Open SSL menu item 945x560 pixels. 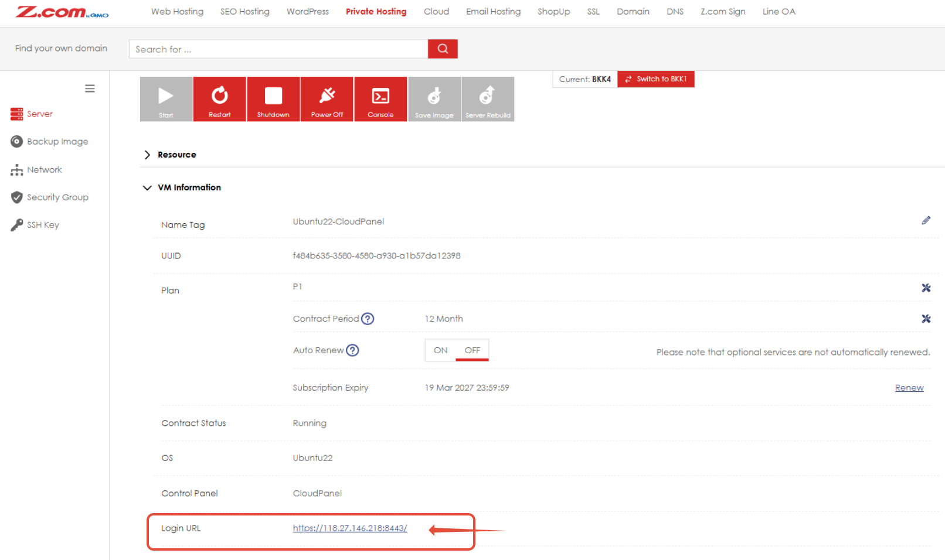point(593,12)
